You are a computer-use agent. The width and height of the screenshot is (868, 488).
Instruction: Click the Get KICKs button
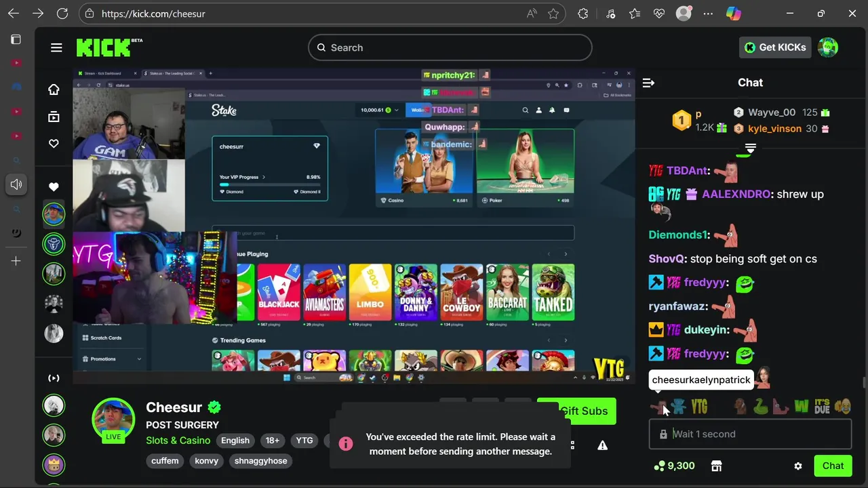pos(776,47)
